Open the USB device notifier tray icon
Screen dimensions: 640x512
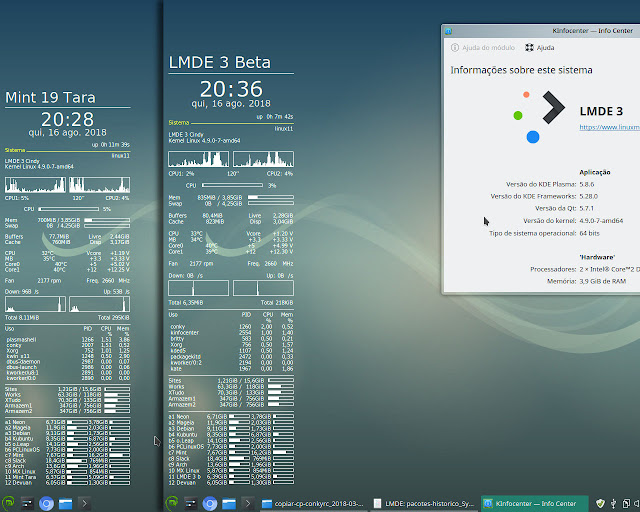tap(613, 503)
